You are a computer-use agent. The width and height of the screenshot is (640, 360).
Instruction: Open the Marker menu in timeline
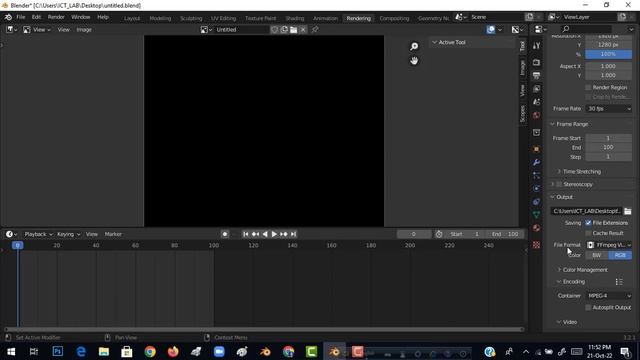[113, 234]
